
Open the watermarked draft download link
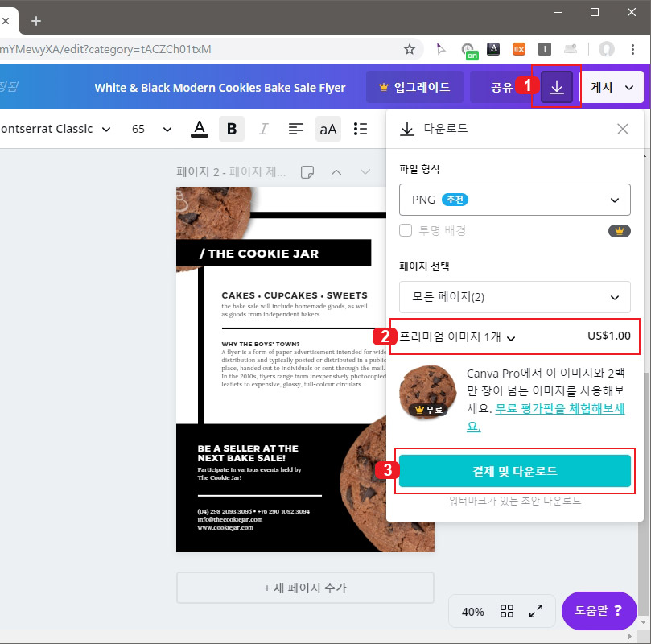[x=514, y=500]
